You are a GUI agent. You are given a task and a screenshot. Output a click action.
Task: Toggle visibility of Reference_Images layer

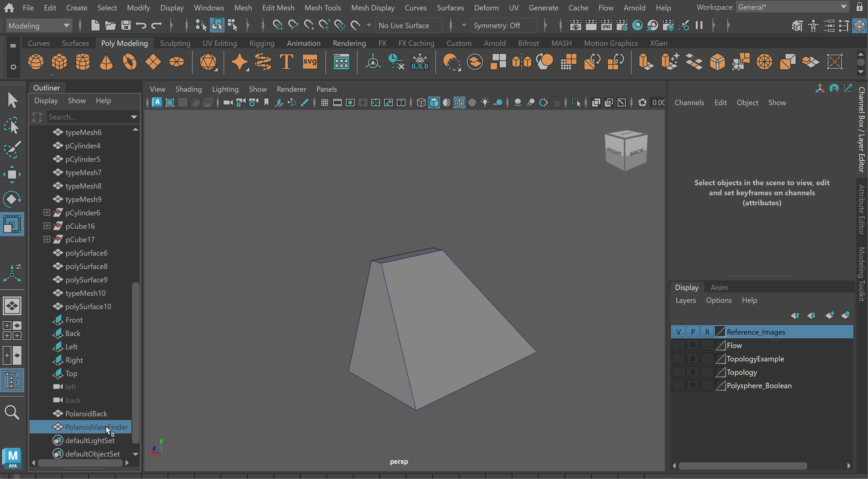pyautogui.click(x=678, y=332)
